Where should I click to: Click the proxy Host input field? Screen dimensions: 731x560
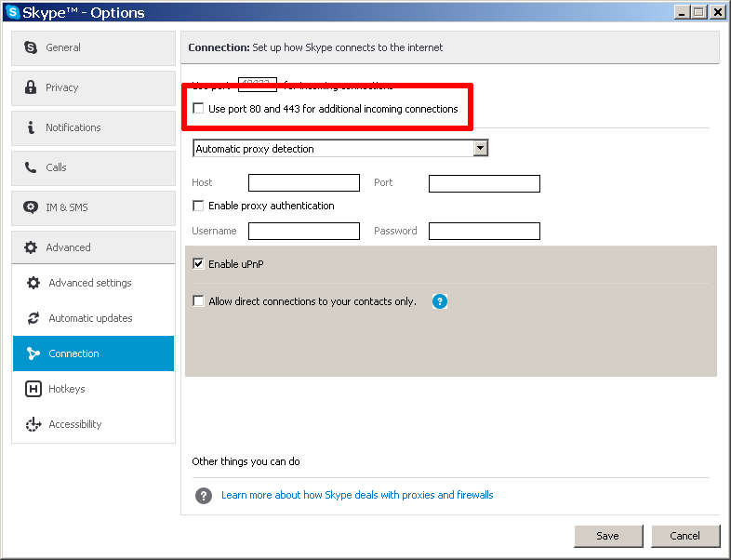tap(303, 183)
